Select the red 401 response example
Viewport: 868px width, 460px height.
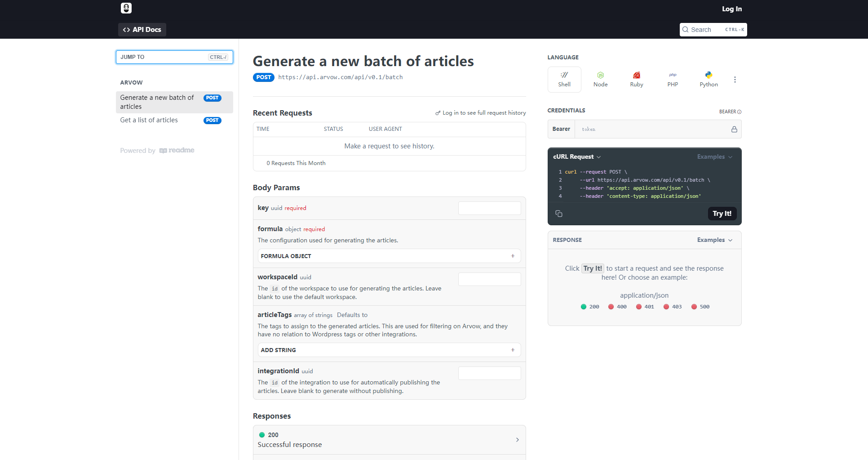point(645,307)
